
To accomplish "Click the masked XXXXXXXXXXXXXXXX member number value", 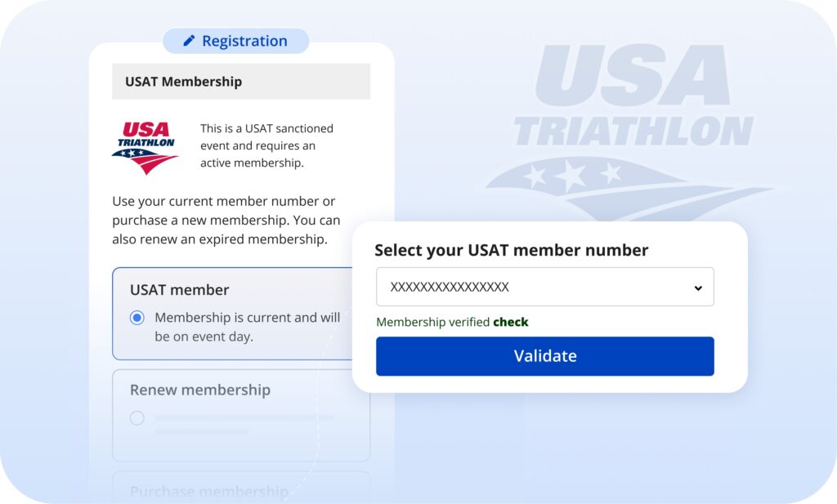I will [x=450, y=288].
